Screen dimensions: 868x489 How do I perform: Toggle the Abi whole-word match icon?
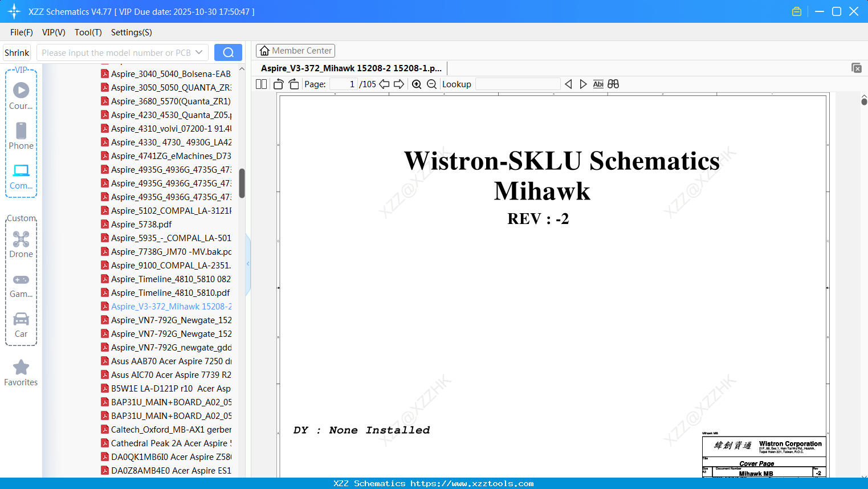coord(598,84)
